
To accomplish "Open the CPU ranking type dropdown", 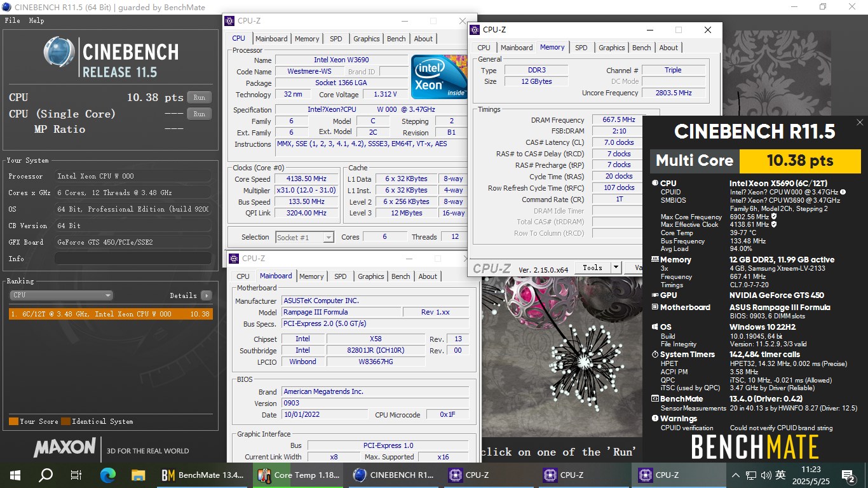I will [x=61, y=295].
